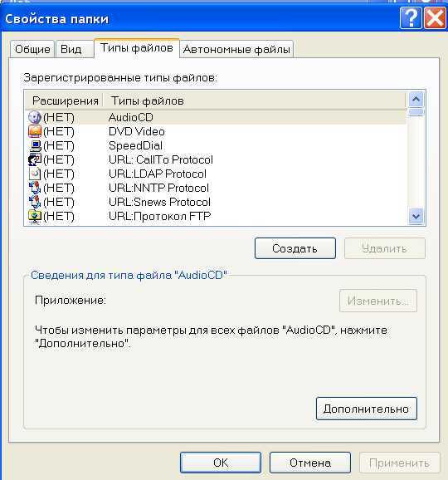Screen dimensions: 448x480
Task: Click the URL: CallTo Protocol icon
Action: coord(35,159)
